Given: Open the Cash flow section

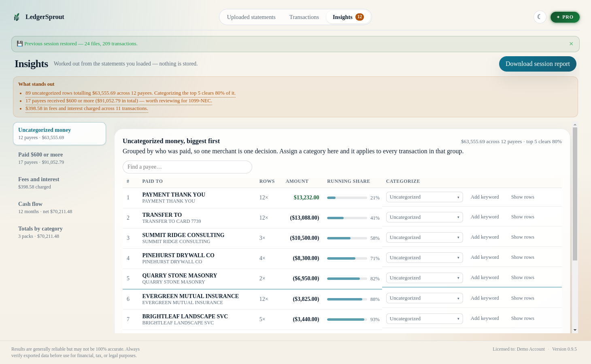Looking at the screenshot, I should click(60, 207).
